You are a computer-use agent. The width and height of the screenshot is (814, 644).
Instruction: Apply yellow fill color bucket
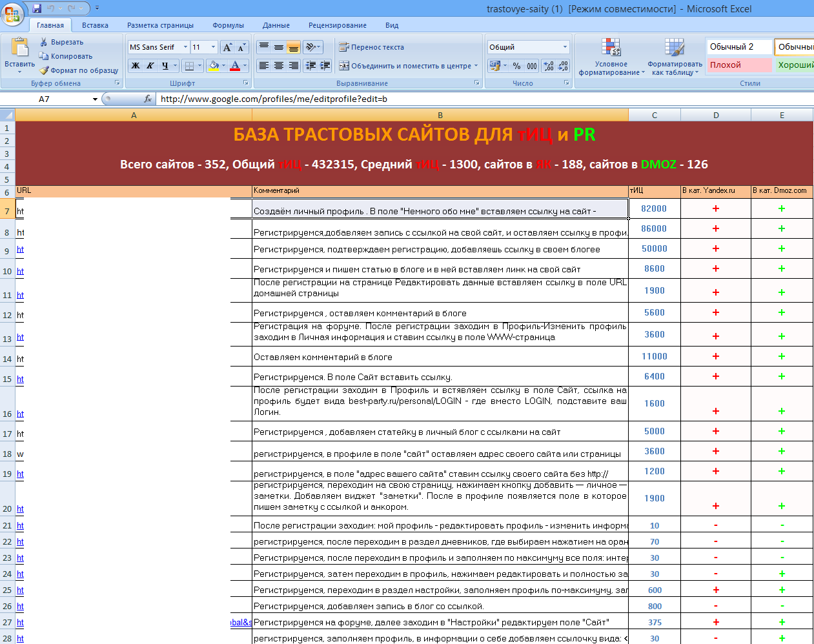pyautogui.click(x=214, y=66)
